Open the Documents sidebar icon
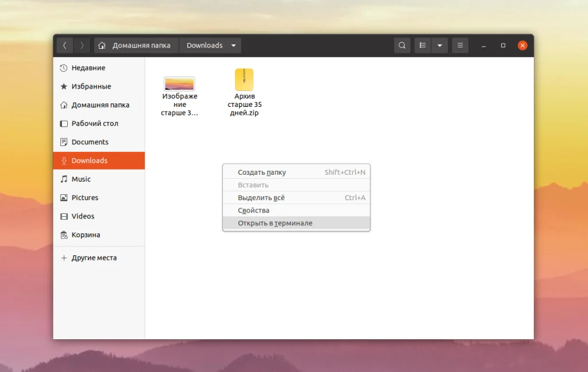Viewport: 588px width, 372px height. point(64,142)
